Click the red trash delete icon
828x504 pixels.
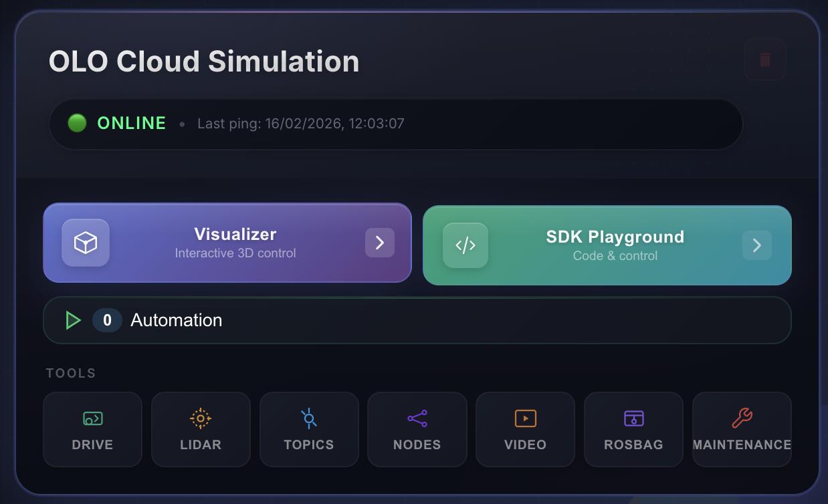tap(765, 59)
